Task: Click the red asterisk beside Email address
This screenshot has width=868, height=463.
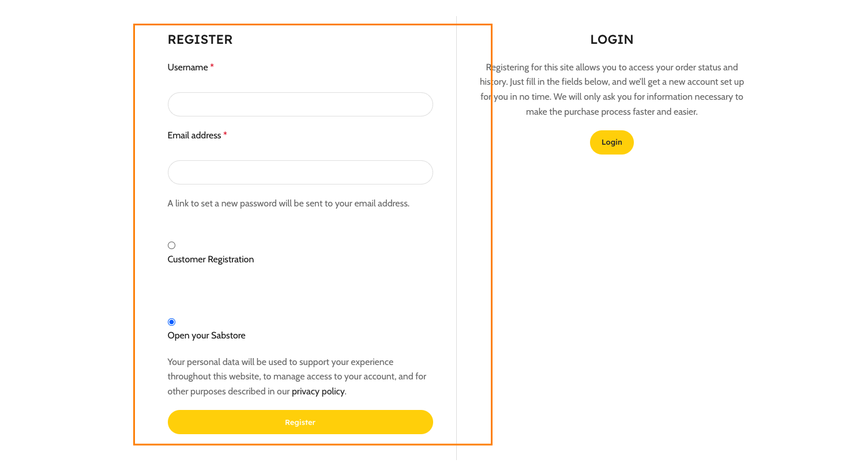Action: [226, 135]
